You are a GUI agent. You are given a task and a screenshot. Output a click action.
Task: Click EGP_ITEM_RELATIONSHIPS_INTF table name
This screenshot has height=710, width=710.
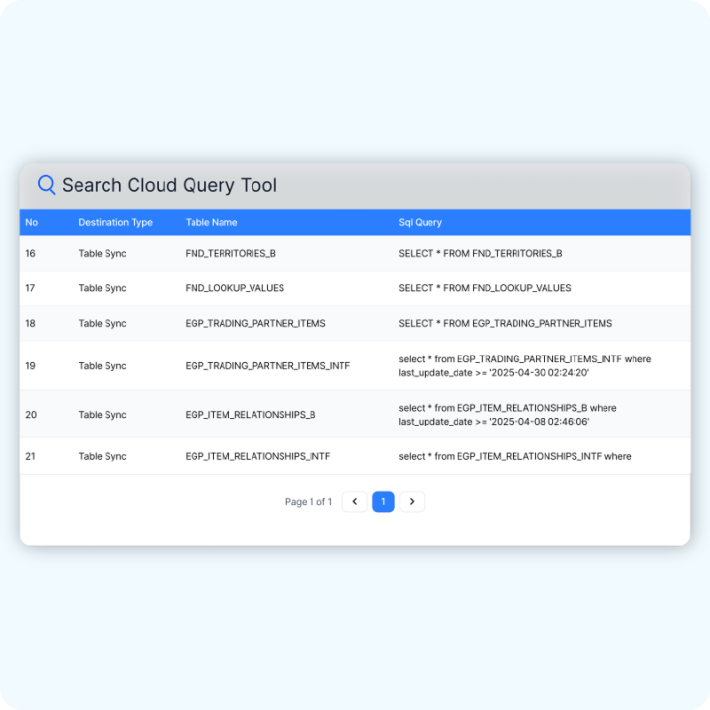click(x=258, y=456)
